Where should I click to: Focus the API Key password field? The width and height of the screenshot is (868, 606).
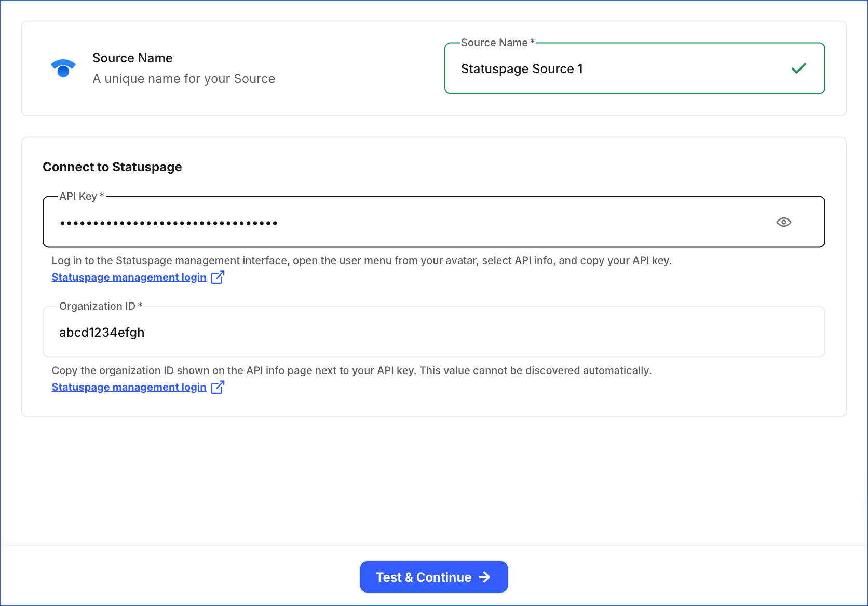[433, 222]
